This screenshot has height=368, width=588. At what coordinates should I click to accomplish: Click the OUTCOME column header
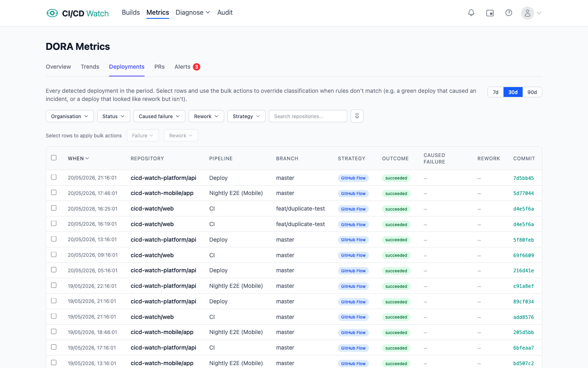pos(395,159)
